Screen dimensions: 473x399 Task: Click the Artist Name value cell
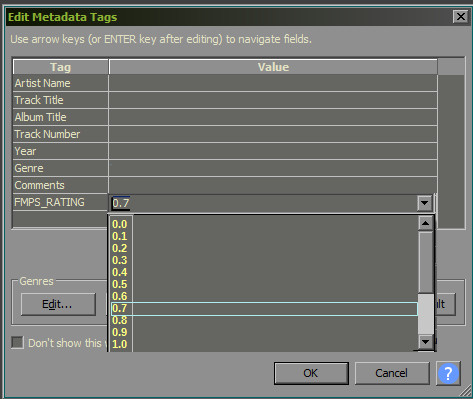pyautogui.click(x=273, y=83)
